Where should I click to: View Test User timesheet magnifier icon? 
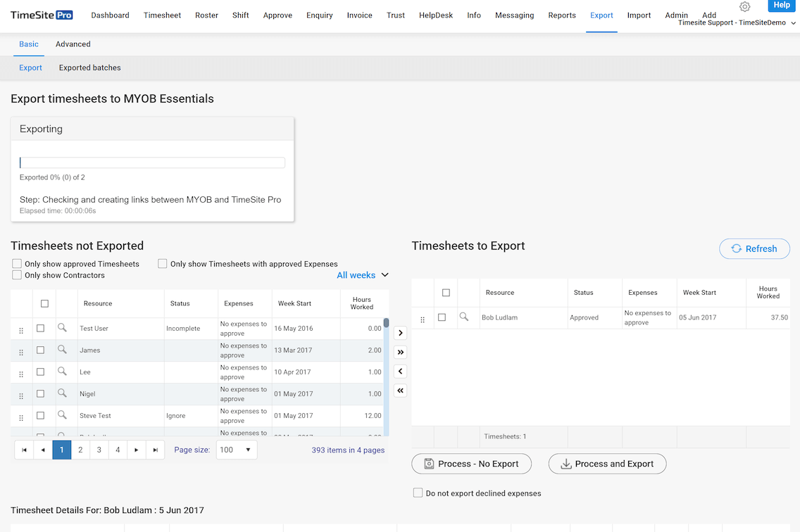62,328
